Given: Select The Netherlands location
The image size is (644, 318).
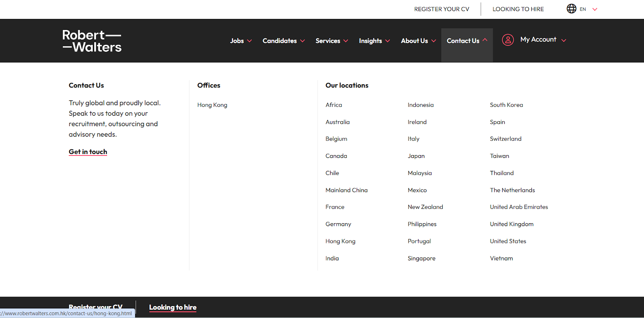Looking at the screenshot, I should coord(512,190).
